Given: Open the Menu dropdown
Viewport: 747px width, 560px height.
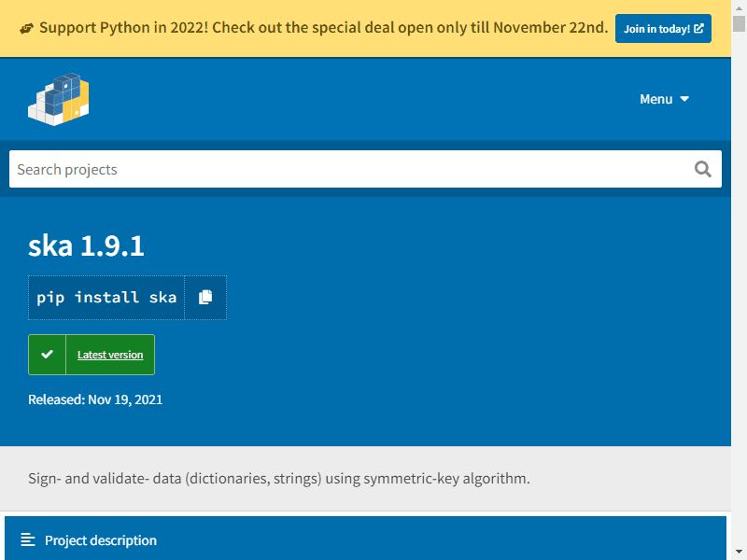Looking at the screenshot, I should [x=665, y=99].
